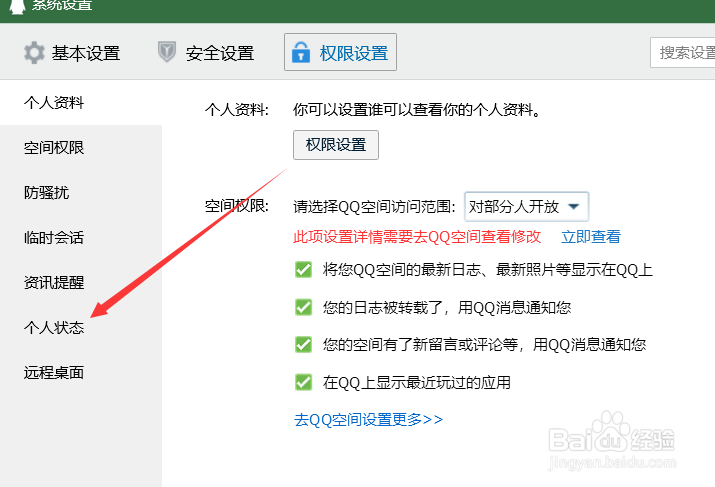Open 资讯提醒 in the sidebar

click(x=54, y=283)
